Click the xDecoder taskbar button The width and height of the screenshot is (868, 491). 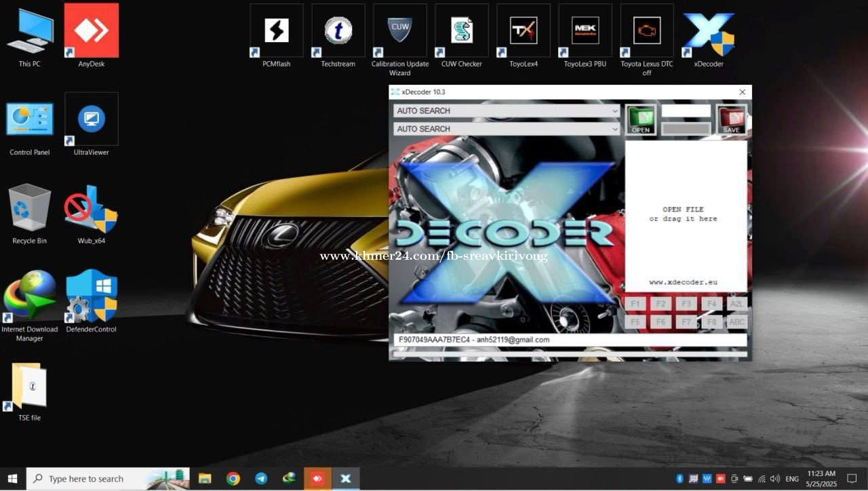(346, 478)
